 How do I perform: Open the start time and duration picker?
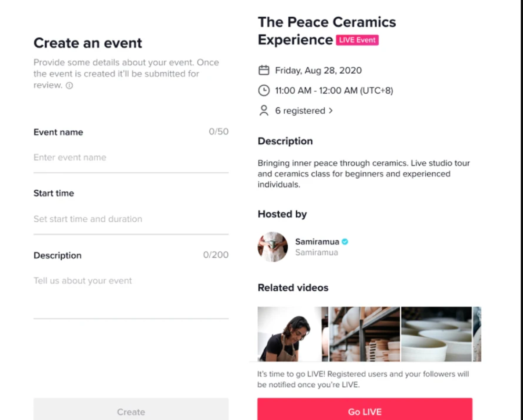(131, 219)
